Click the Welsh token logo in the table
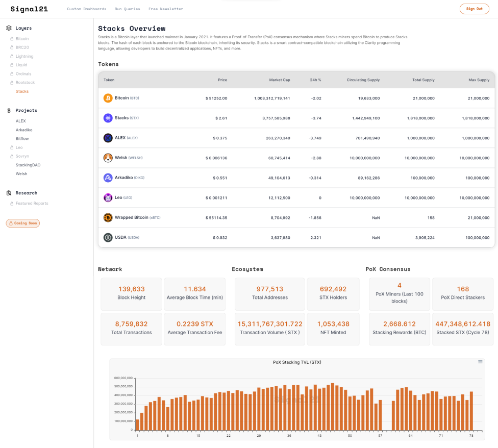498x448 pixels. click(108, 158)
